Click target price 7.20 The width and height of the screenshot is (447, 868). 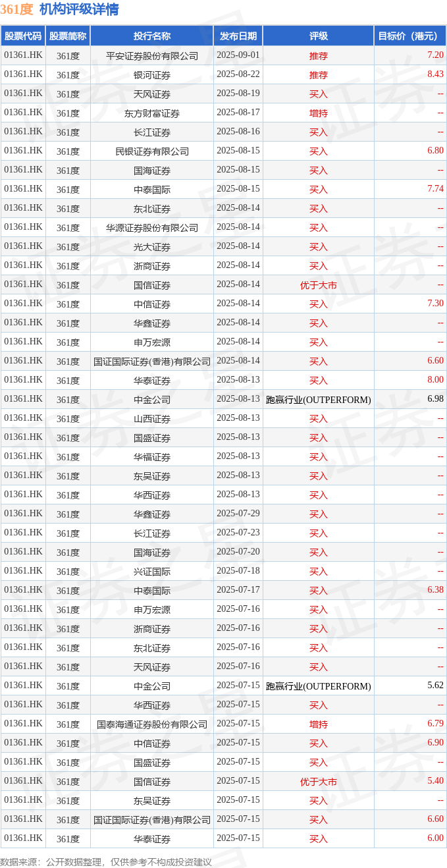pyautogui.click(x=435, y=55)
